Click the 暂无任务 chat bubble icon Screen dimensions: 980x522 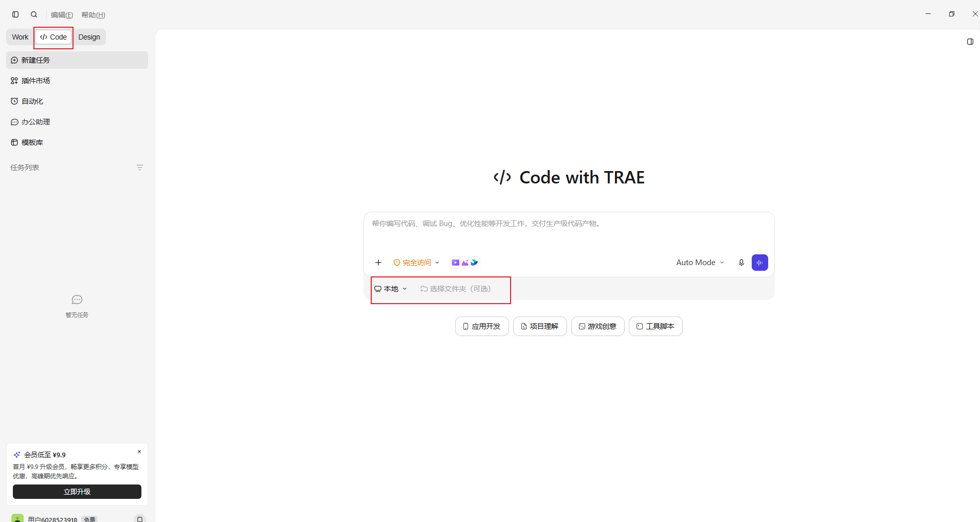click(77, 300)
